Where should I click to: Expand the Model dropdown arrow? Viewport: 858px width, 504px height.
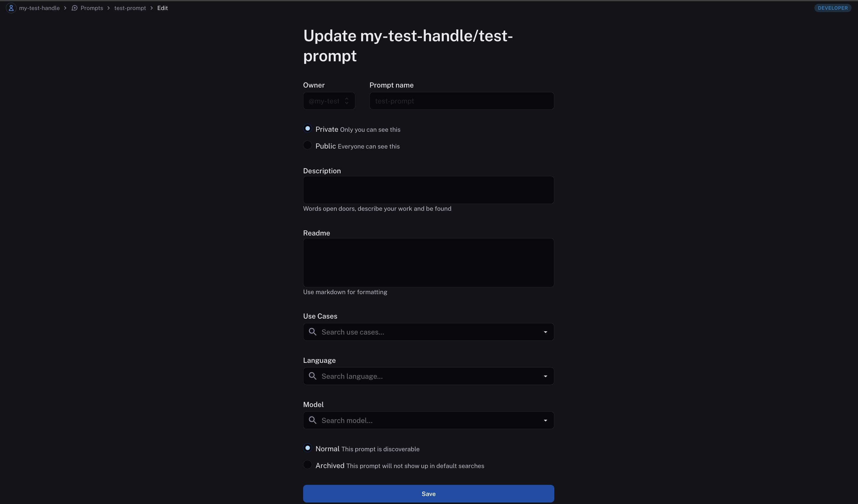(545, 421)
